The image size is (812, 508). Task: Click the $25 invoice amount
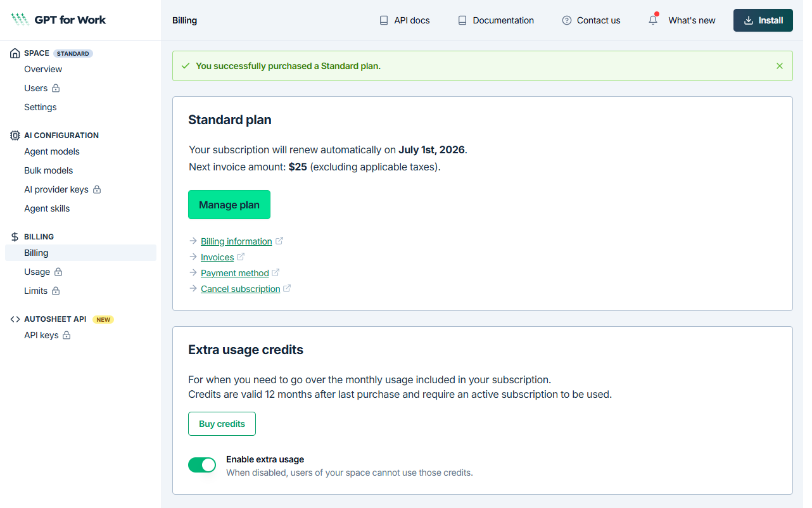(298, 167)
